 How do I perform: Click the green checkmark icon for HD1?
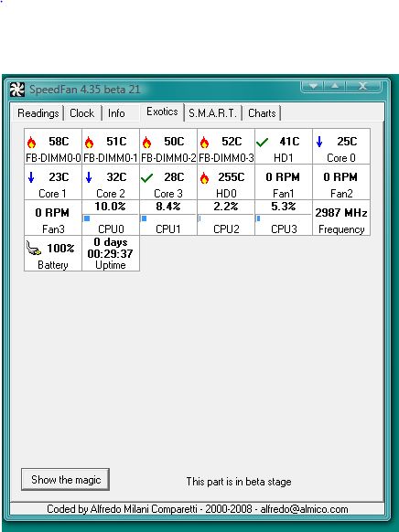[262, 143]
